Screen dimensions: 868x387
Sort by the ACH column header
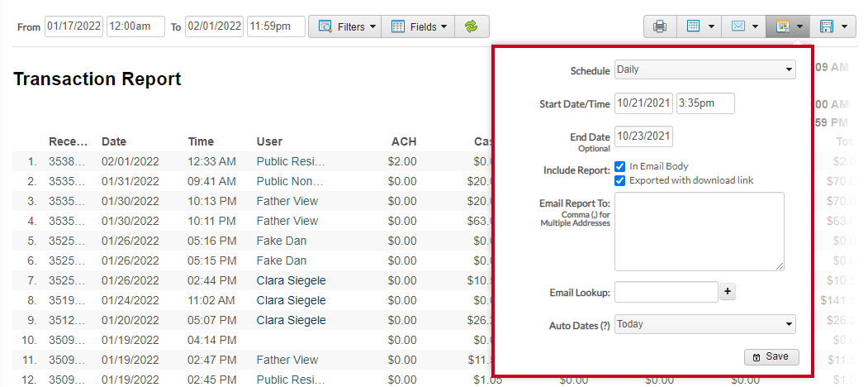[x=404, y=141]
